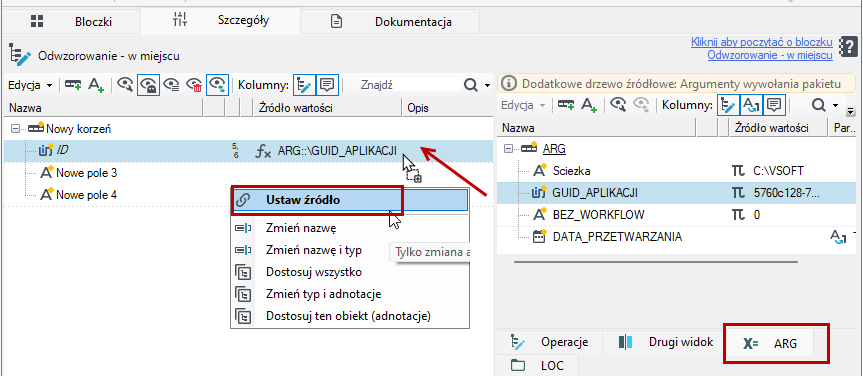Toggle comment column button in right panel
Viewport: 863px width, 376px height.
click(x=774, y=105)
